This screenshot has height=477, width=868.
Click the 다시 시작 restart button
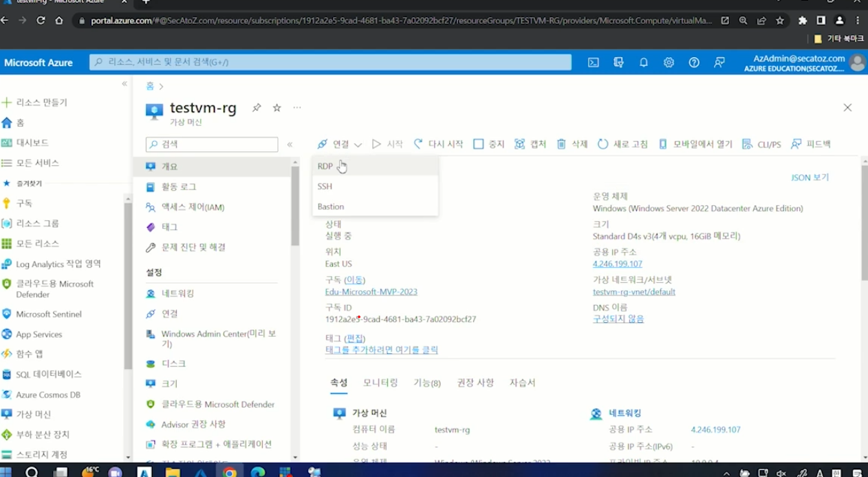click(x=438, y=145)
